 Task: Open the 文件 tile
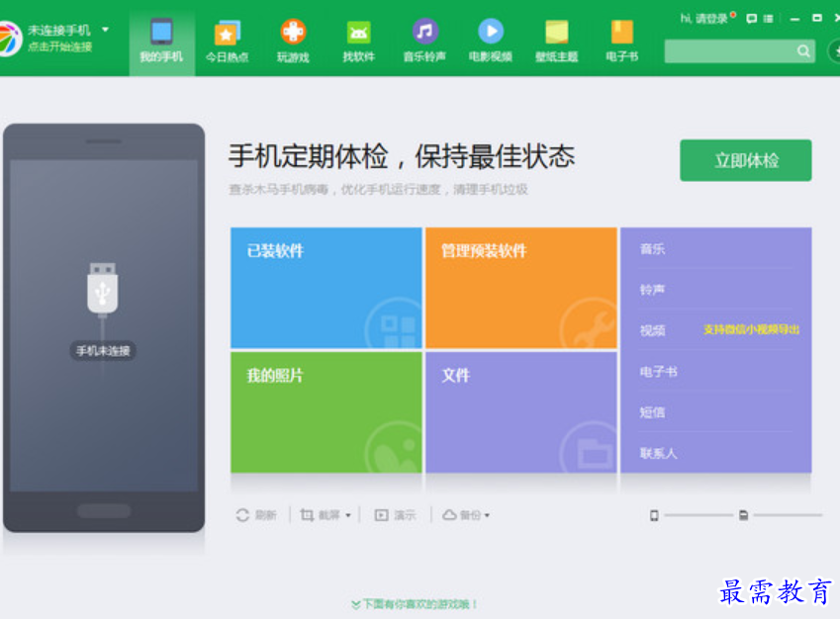[x=521, y=412]
